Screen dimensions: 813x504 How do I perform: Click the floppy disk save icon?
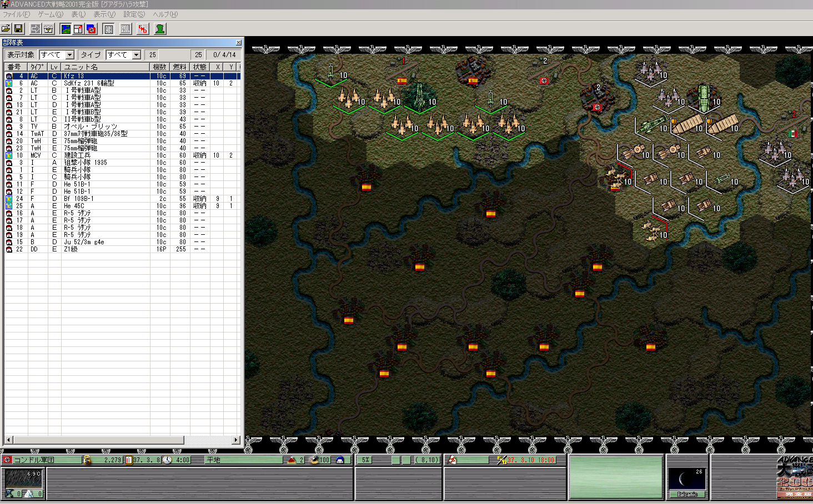pos(18,29)
